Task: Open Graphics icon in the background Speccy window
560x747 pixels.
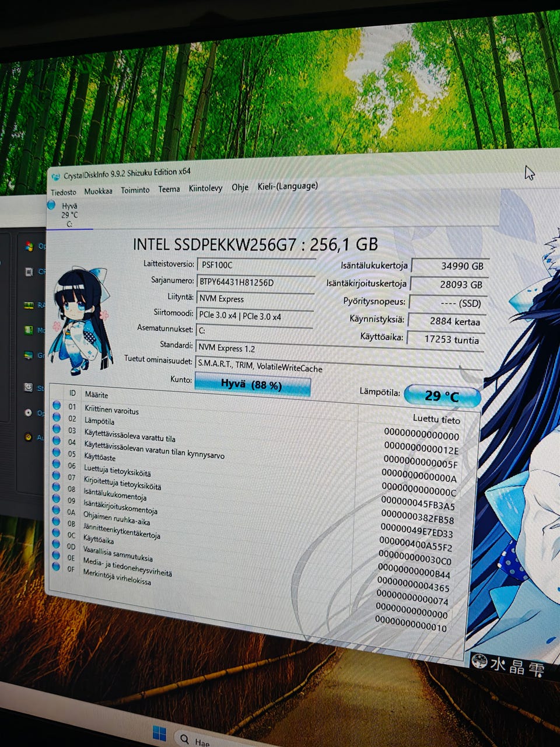Action: click(28, 355)
